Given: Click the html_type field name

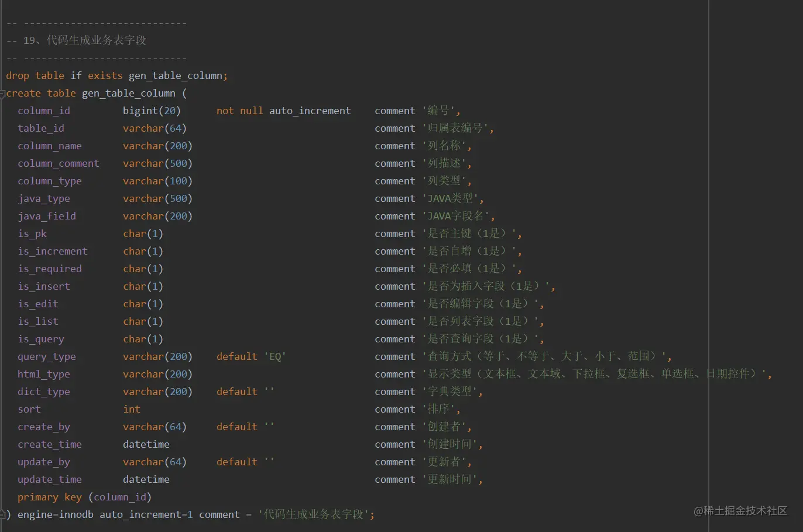Looking at the screenshot, I should pyautogui.click(x=44, y=375).
